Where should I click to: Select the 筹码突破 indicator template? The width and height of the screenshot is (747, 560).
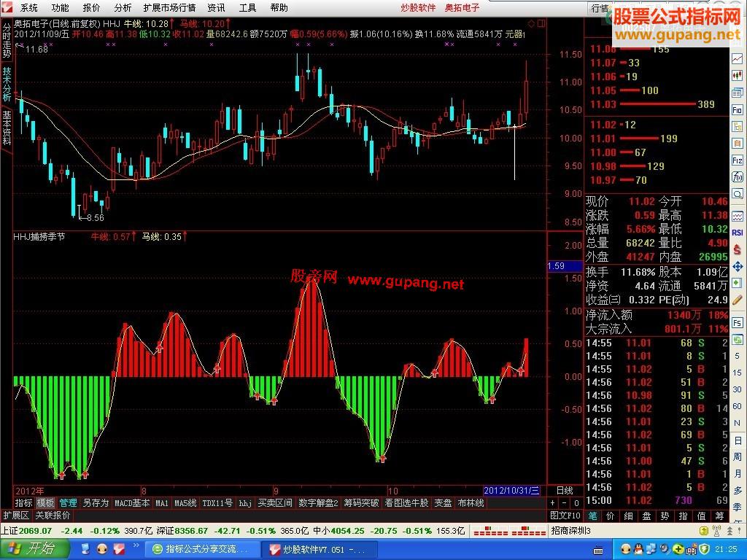[361, 503]
